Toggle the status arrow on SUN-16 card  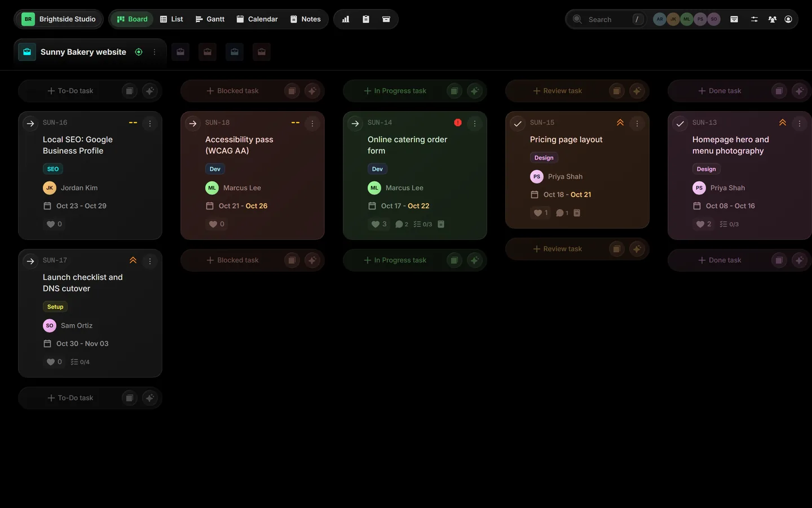click(x=30, y=124)
